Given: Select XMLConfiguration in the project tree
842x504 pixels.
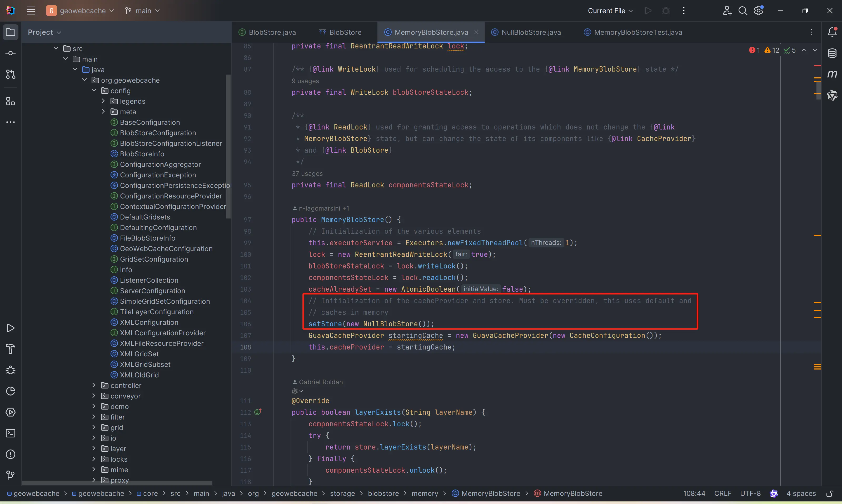Looking at the screenshot, I should 149,322.
